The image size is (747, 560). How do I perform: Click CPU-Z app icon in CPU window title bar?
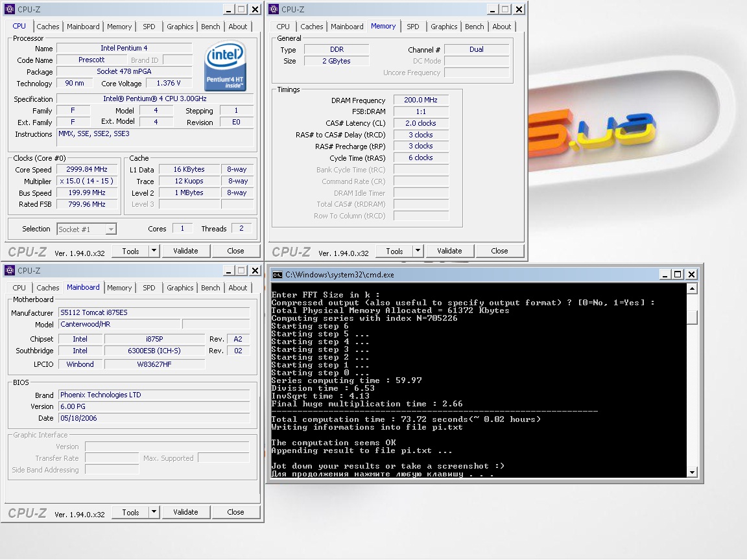[10, 9]
